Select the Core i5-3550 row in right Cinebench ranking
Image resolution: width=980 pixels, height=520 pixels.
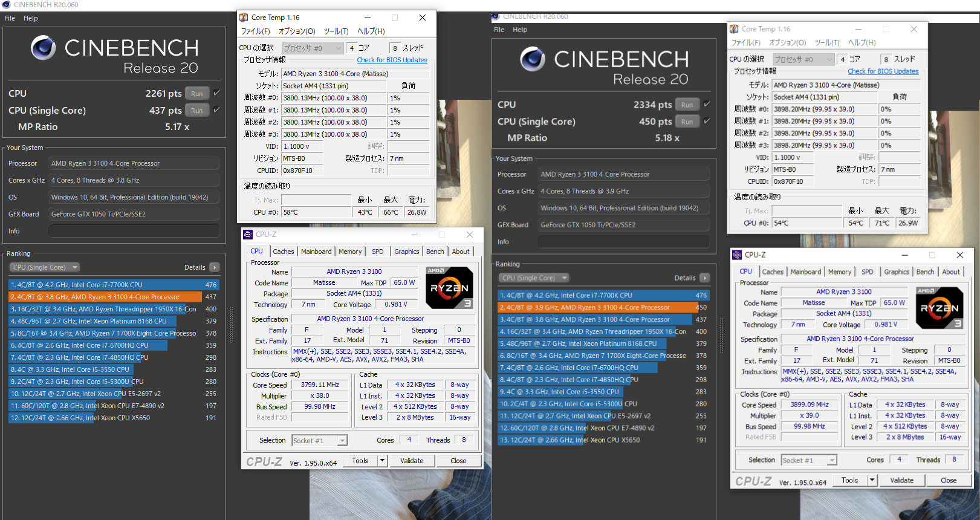tap(603, 392)
